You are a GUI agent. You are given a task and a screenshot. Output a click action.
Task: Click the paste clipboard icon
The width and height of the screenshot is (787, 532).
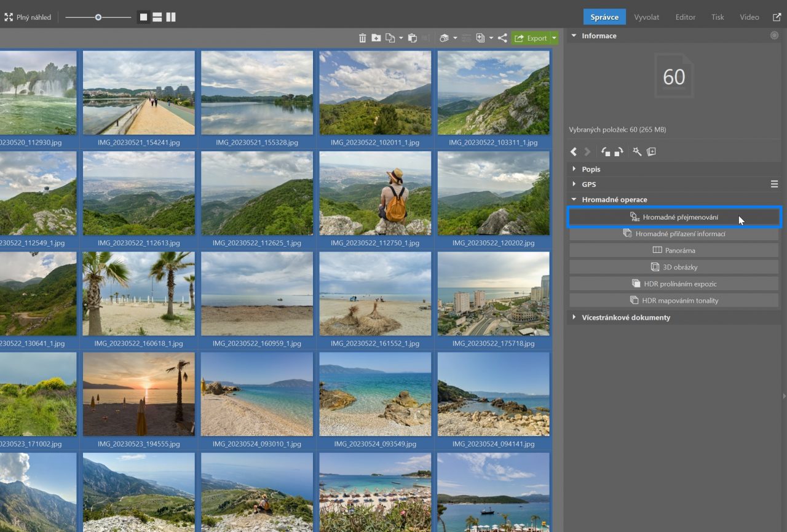coord(413,38)
